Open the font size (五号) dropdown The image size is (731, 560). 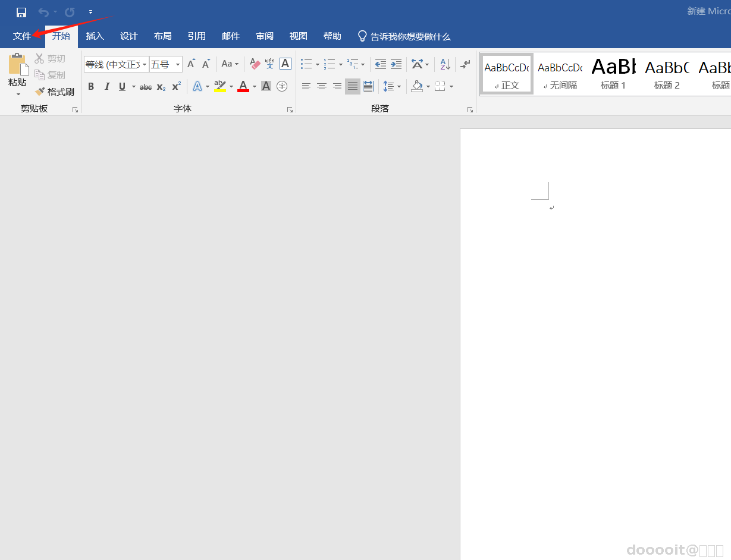(178, 64)
